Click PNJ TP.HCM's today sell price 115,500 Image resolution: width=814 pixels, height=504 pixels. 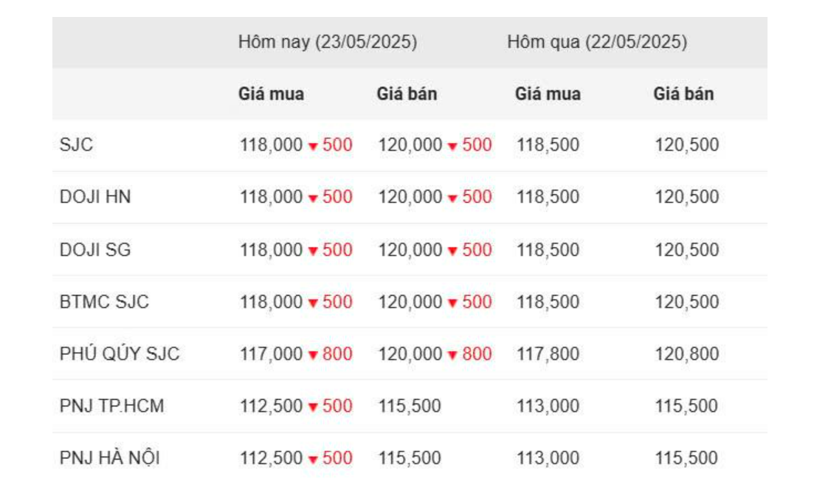[x=410, y=406]
